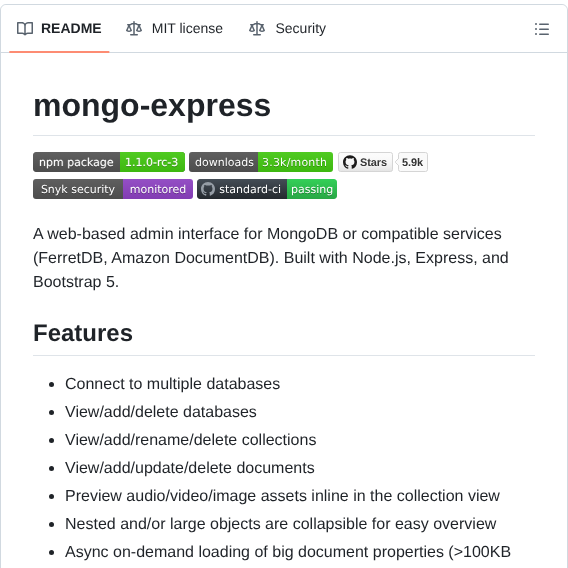Open the Security tab
Screen dimensions: 568x568
pos(288,29)
